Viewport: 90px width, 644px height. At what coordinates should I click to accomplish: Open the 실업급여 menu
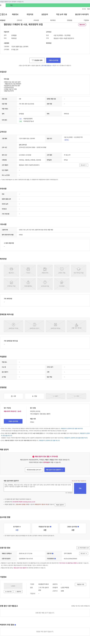click(x=45, y=14)
